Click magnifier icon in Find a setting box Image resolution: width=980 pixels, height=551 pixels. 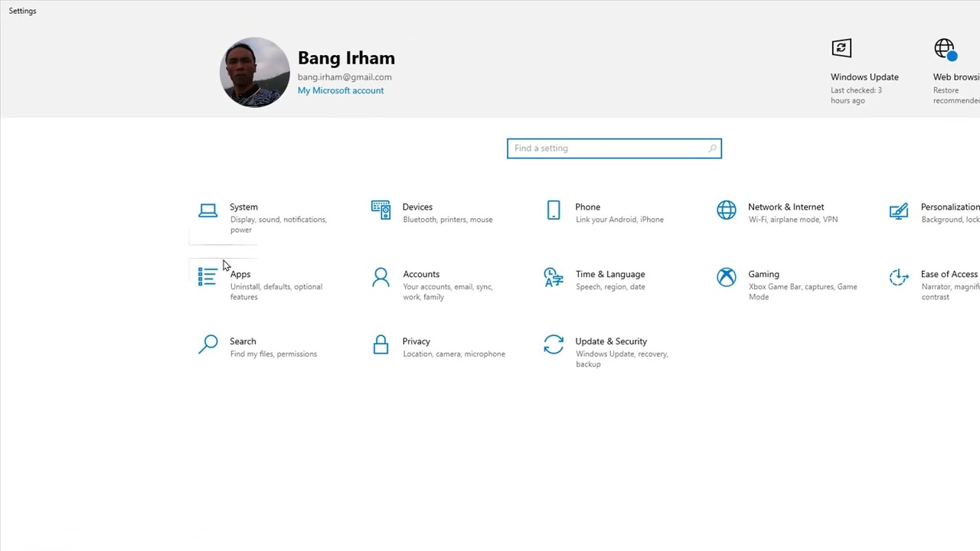[x=712, y=148]
